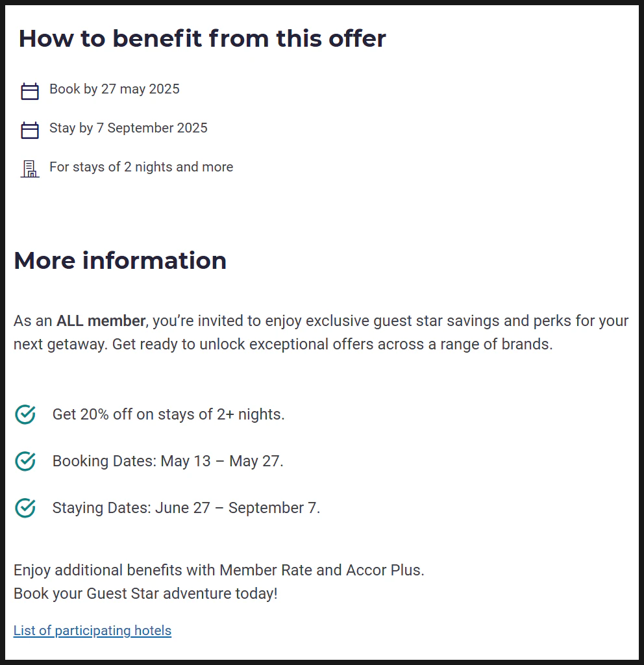Click Staying Dates: June 27 – September 7 text
This screenshot has height=665, width=644.
pos(186,508)
